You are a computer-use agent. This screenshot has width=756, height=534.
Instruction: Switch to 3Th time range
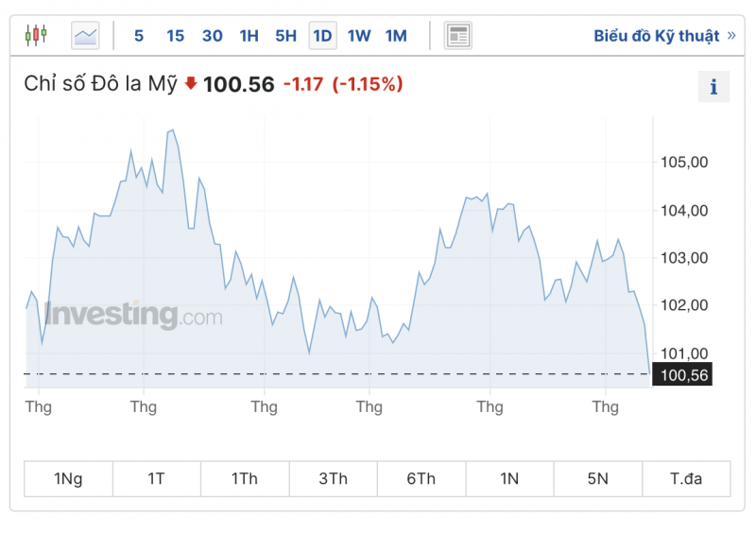pyautogui.click(x=333, y=478)
